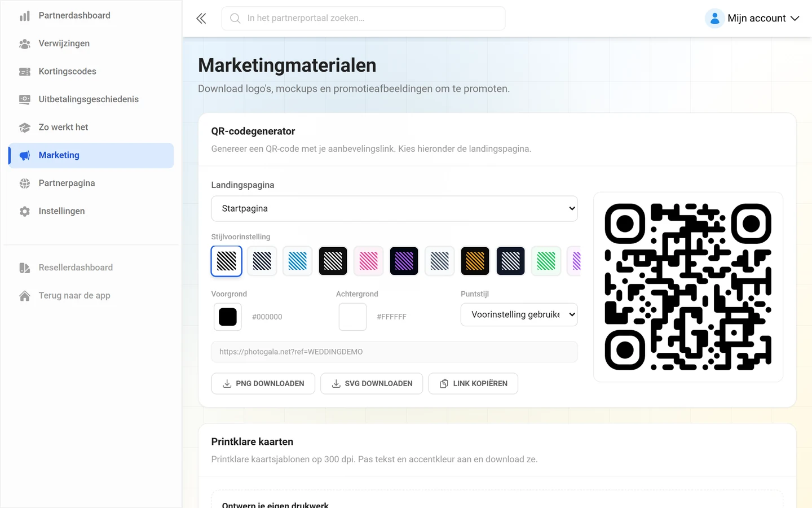Download the QR code as SVG

pyautogui.click(x=372, y=384)
